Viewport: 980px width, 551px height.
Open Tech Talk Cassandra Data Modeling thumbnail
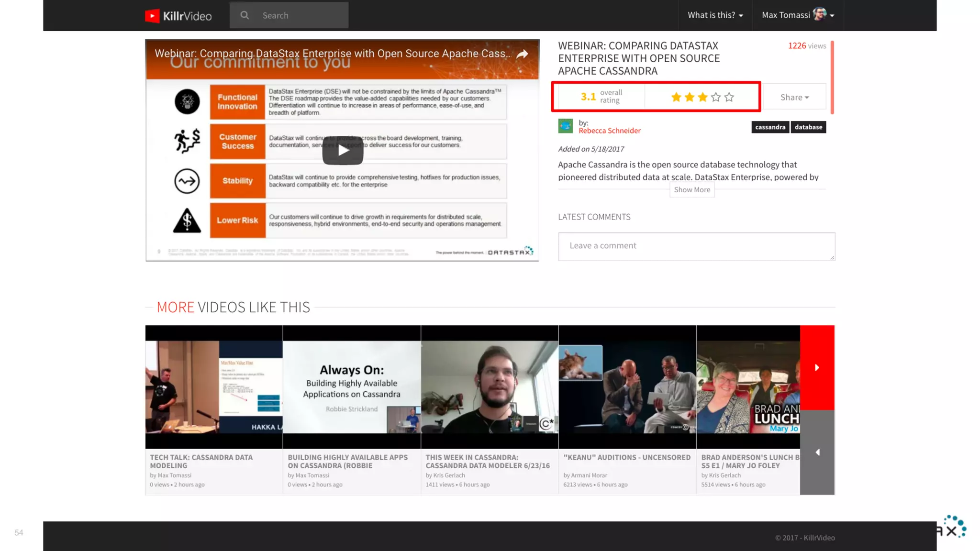click(x=214, y=386)
